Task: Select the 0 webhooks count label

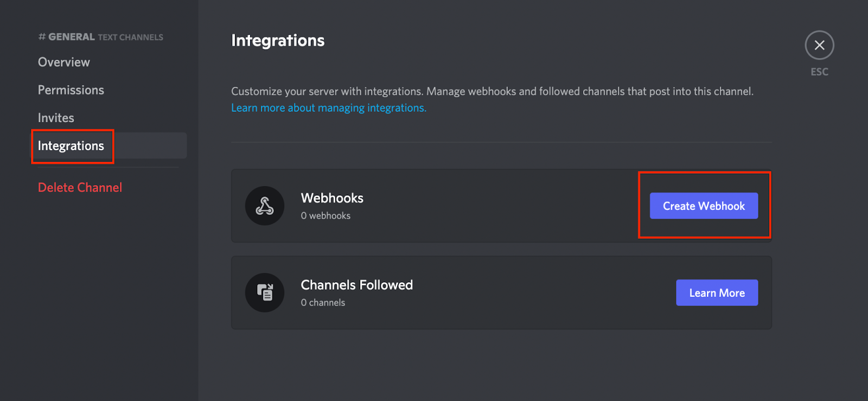Action: pyautogui.click(x=325, y=215)
